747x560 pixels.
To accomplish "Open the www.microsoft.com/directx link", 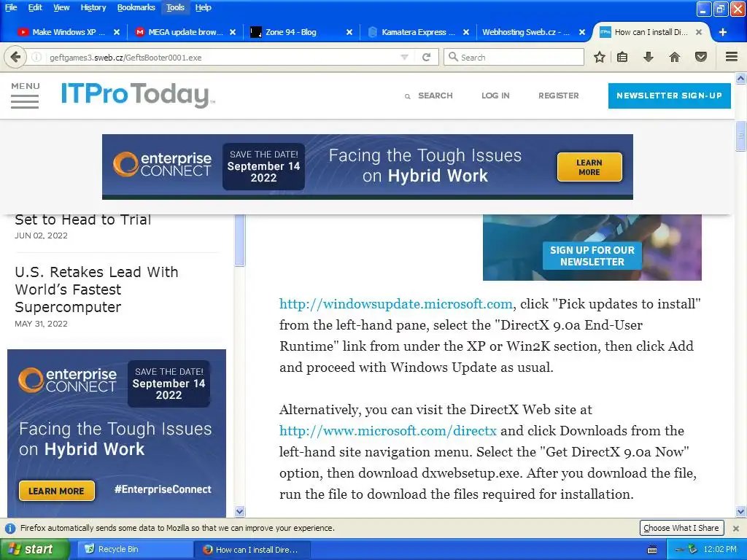I will (x=388, y=430).
